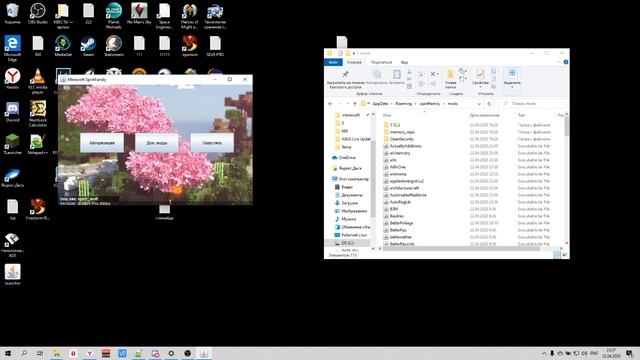Open the Stationeers desktop shortcut
Viewport: 640px width, 360px height.
[x=113, y=46]
